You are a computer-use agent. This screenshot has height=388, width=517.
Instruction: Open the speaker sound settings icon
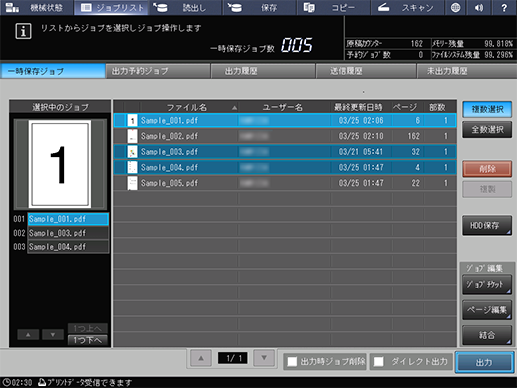point(479,7)
